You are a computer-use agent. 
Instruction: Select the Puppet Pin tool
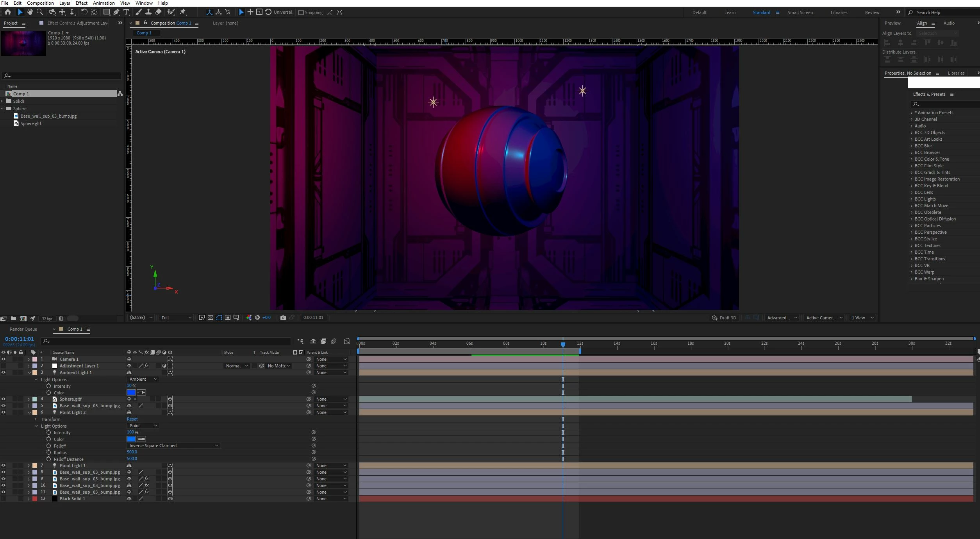point(183,12)
